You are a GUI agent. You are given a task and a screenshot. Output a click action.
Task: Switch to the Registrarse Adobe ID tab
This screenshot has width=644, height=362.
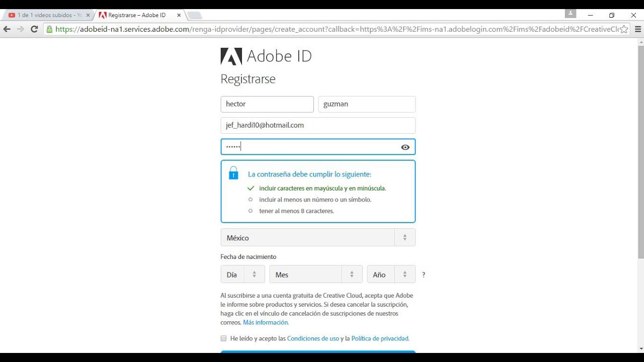[x=136, y=15]
